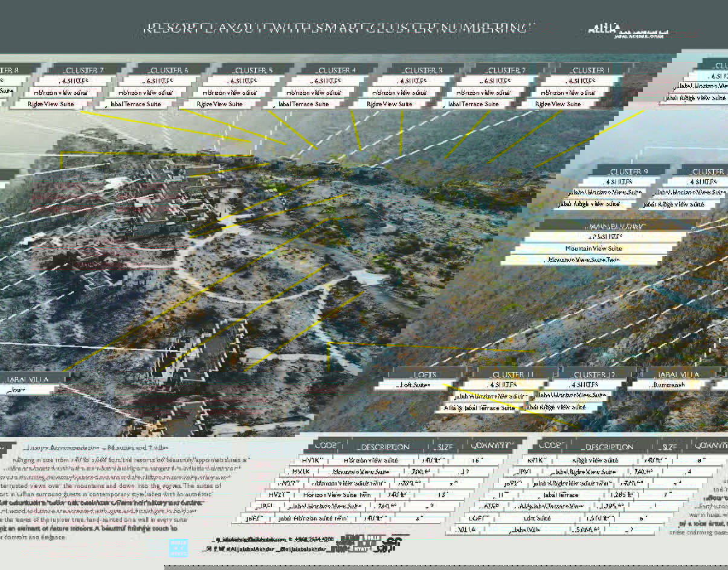Select the Cluster 4 header label
728x570 pixels.
[337, 70]
